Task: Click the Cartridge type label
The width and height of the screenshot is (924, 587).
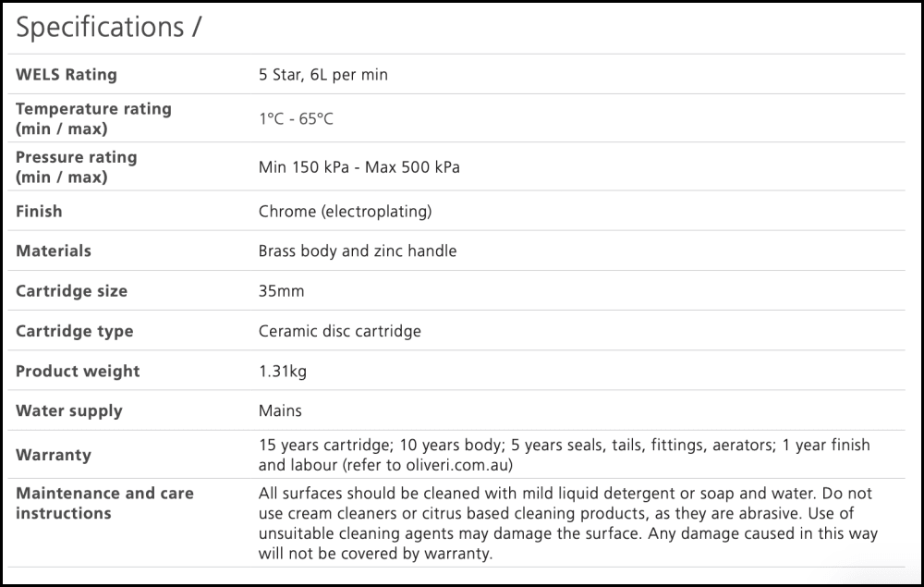Action: pyautogui.click(x=74, y=331)
